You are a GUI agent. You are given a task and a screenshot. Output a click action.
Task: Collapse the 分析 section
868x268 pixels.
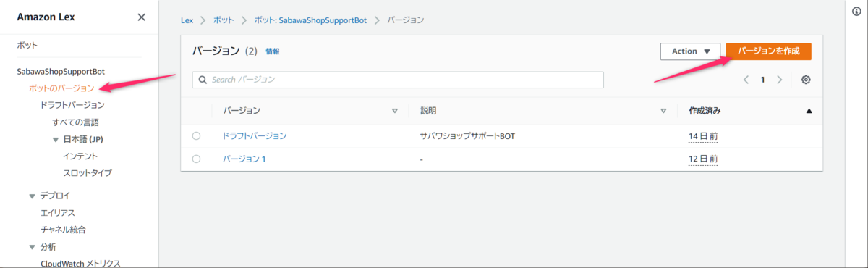(x=32, y=247)
